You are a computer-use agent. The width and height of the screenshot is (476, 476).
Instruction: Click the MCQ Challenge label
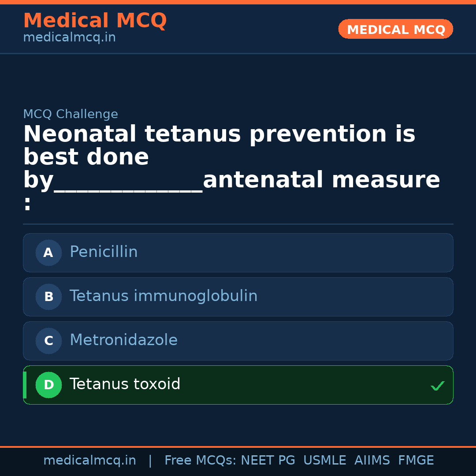tap(71, 114)
